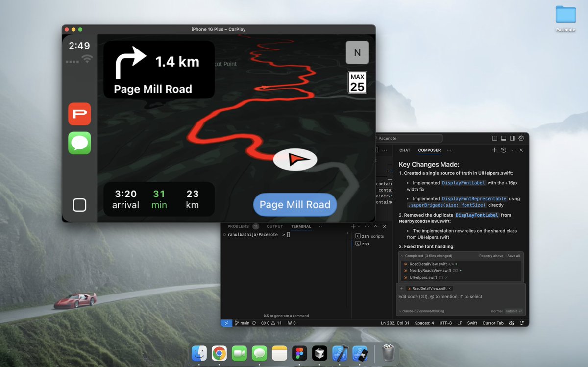588x367 pixels.
Task: Open errors and warnings count in status bar
Action: click(x=271, y=323)
